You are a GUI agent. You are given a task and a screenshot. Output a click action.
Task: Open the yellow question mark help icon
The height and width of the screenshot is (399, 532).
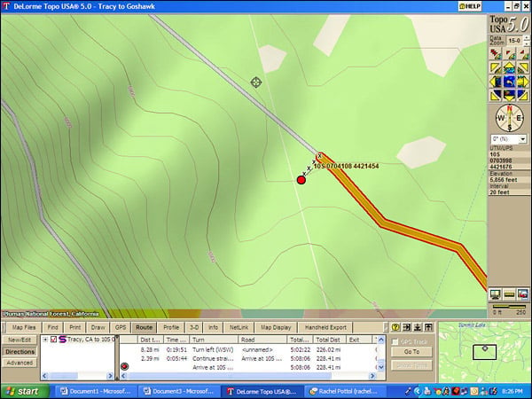pos(395,327)
